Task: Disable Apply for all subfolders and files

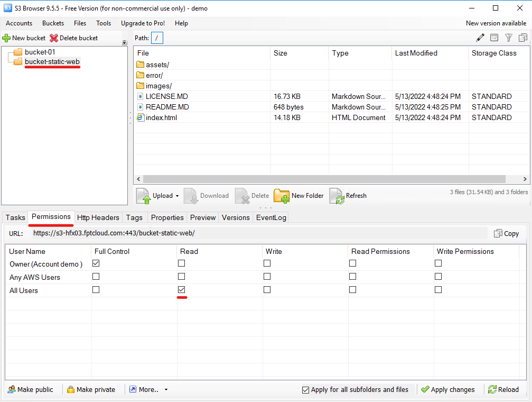Action: coord(305,389)
